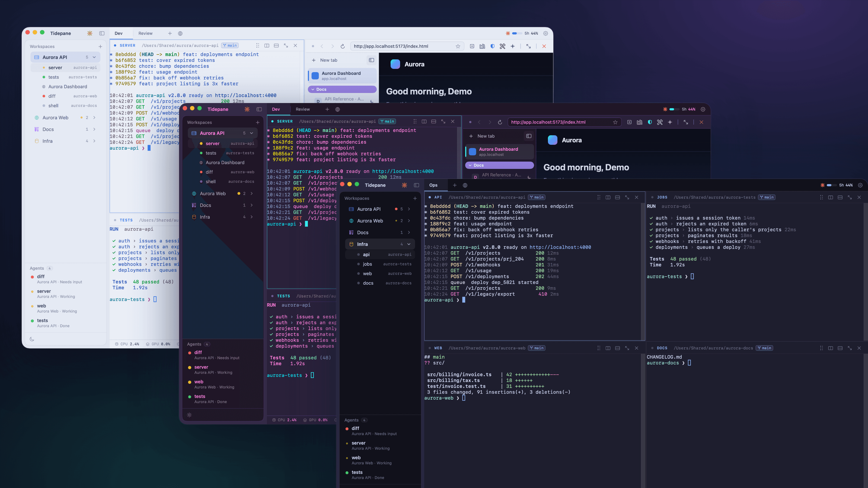Collapse the Infra workspace in front dark window
This screenshot has height=488, width=868.
tap(409, 244)
